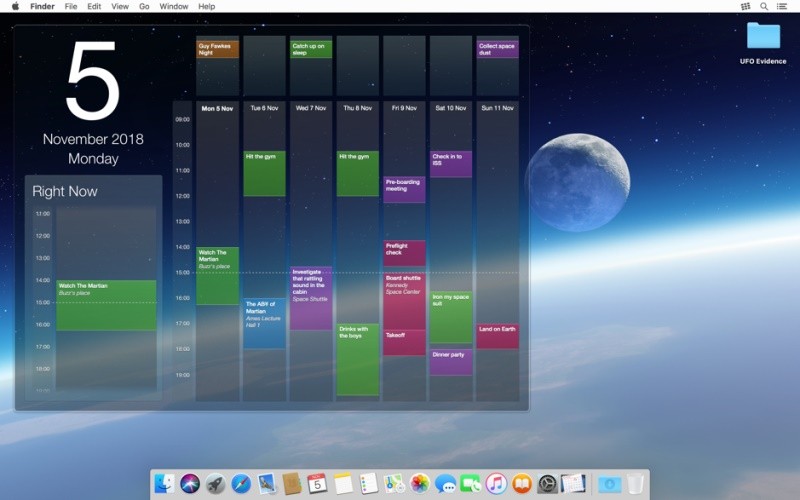Open the Calendar app in dock

(318, 484)
